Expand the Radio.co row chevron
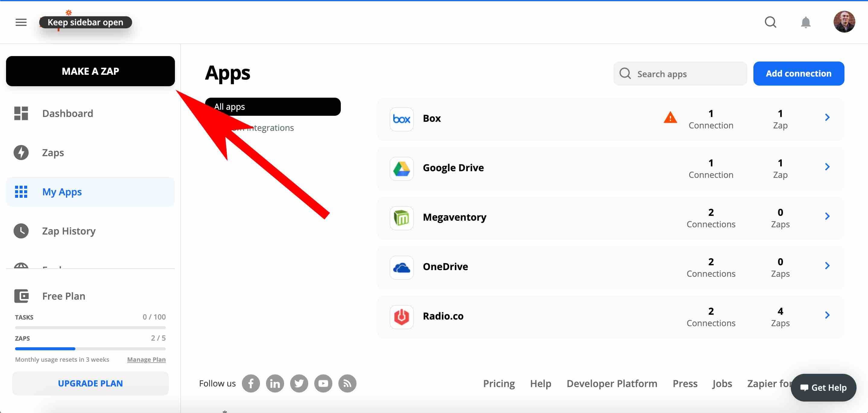 tap(828, 315)
